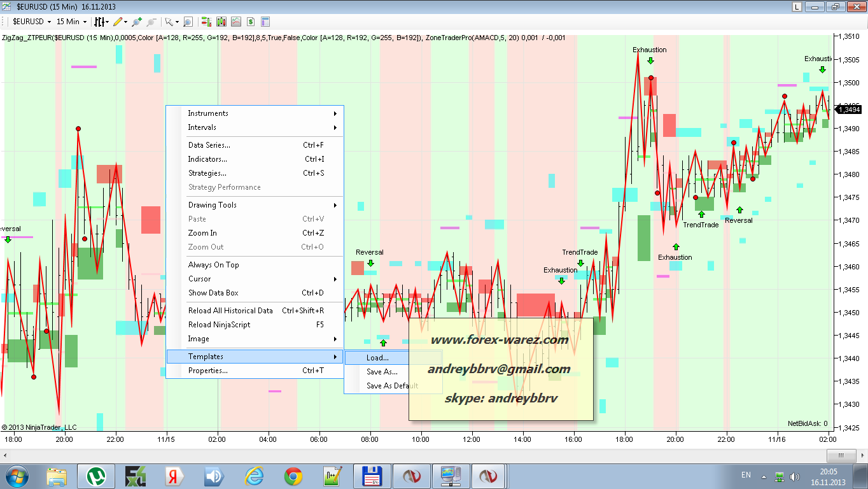Toggle the window link 'L' button
Screen dimensions: 868x489
[797, 6]
